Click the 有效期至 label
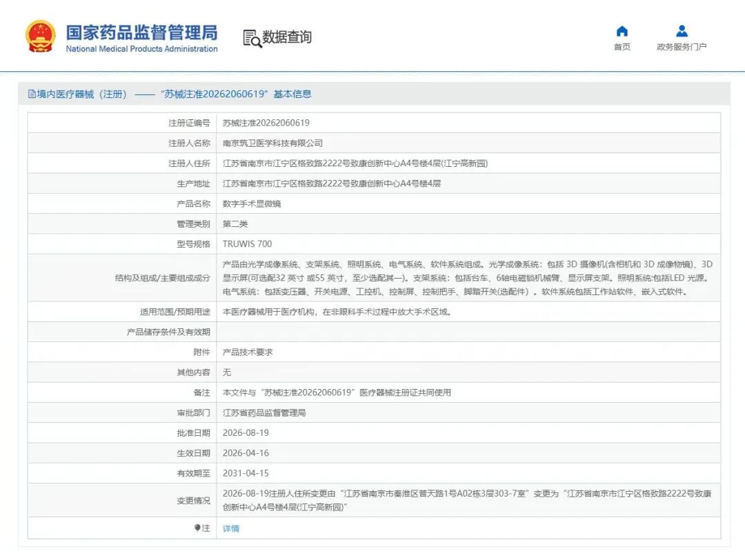 click(x=193, y=473)
